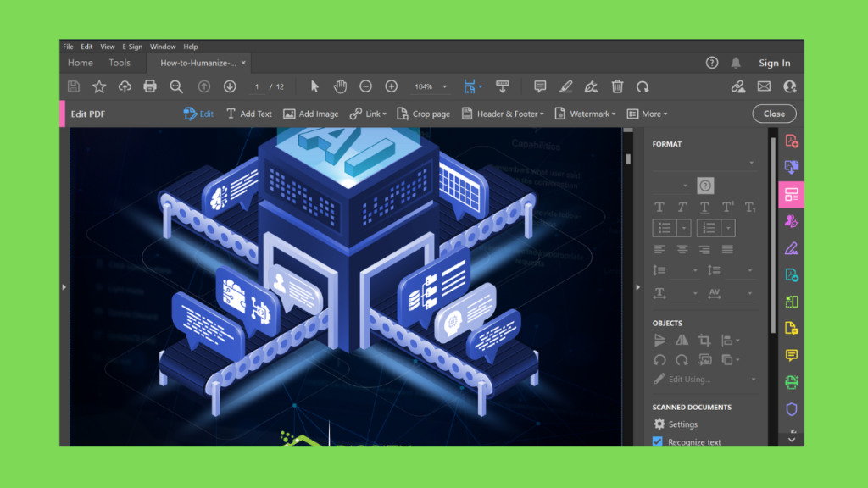Open Create PDF tool in sidebar
The image size is (868, 488).
[x=792, y=141]
